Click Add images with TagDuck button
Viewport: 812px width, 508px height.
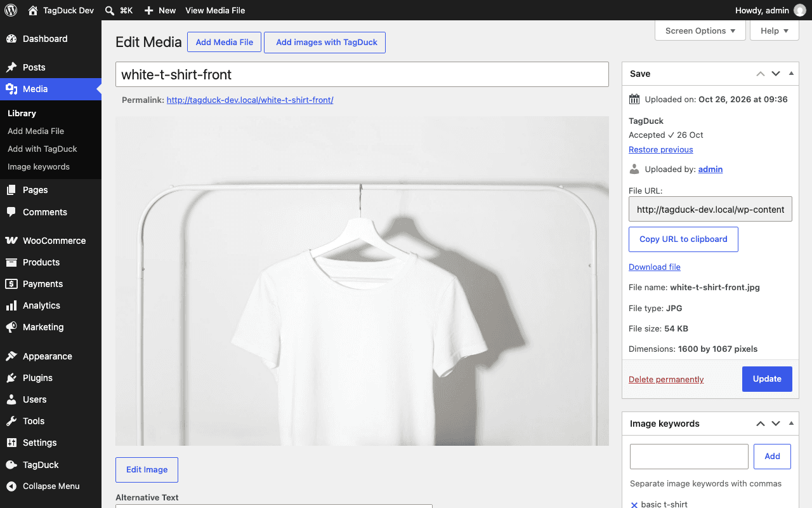coord(325,43)
